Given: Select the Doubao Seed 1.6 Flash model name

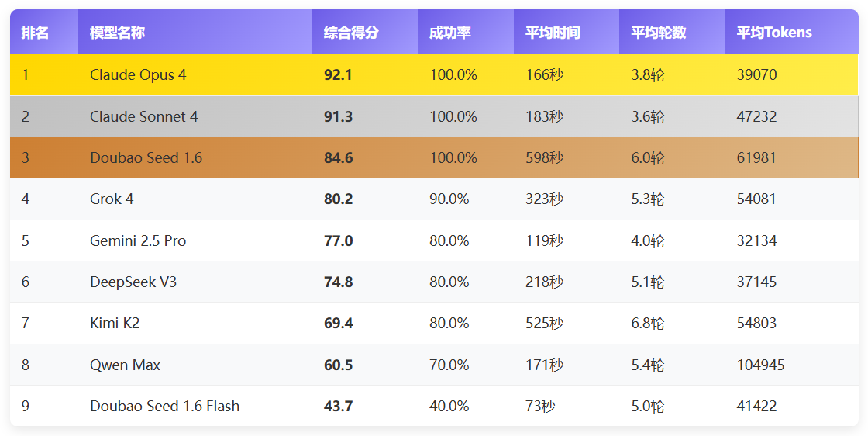Looking at the screenshot, I should point(165,406).
